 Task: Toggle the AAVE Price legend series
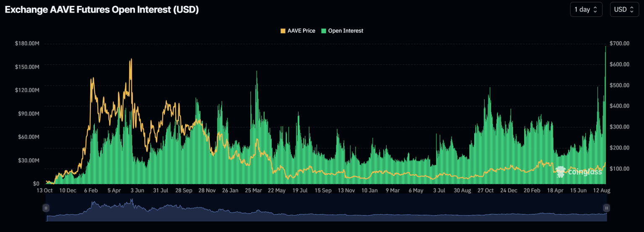301,31
